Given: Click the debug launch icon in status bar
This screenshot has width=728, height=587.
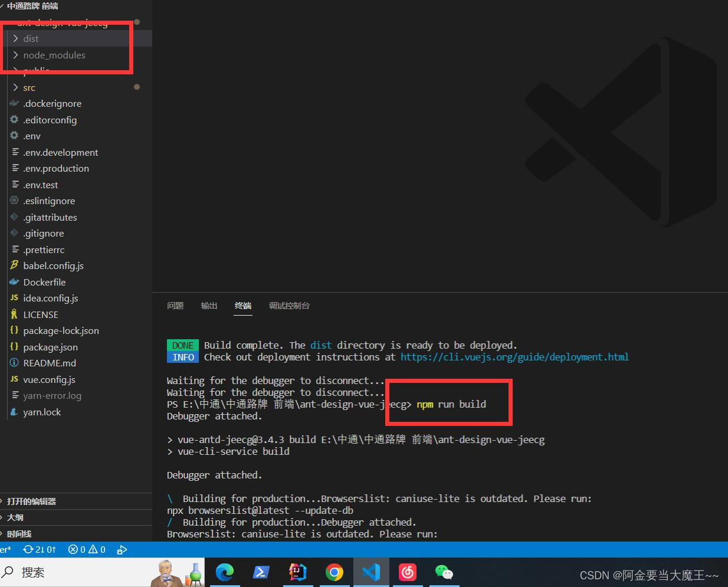Looking at the screenshot, I should click(122, 550).
